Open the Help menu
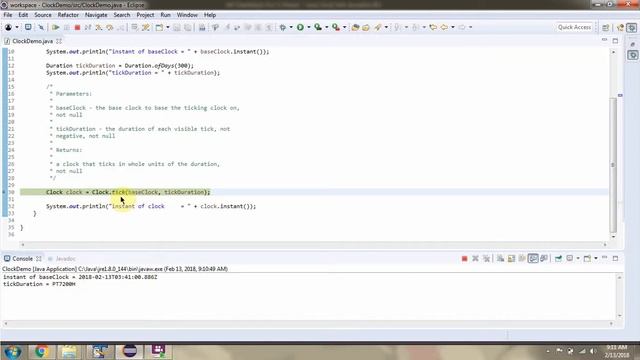The image size is (640, 360). click(x=210, y=15)
